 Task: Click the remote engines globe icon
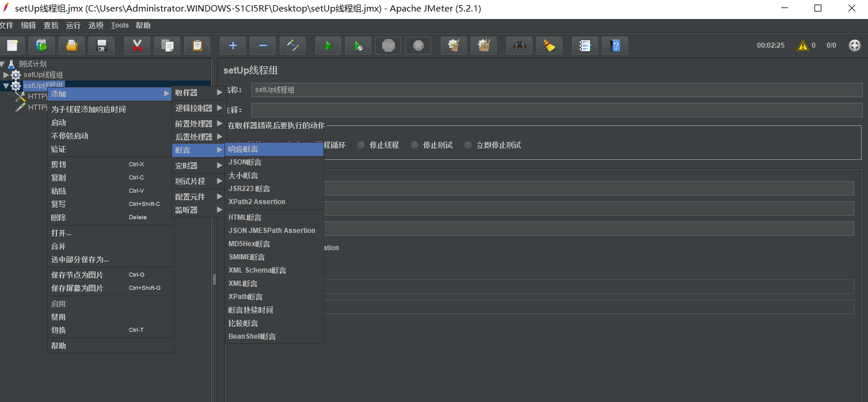pos(855,45)
